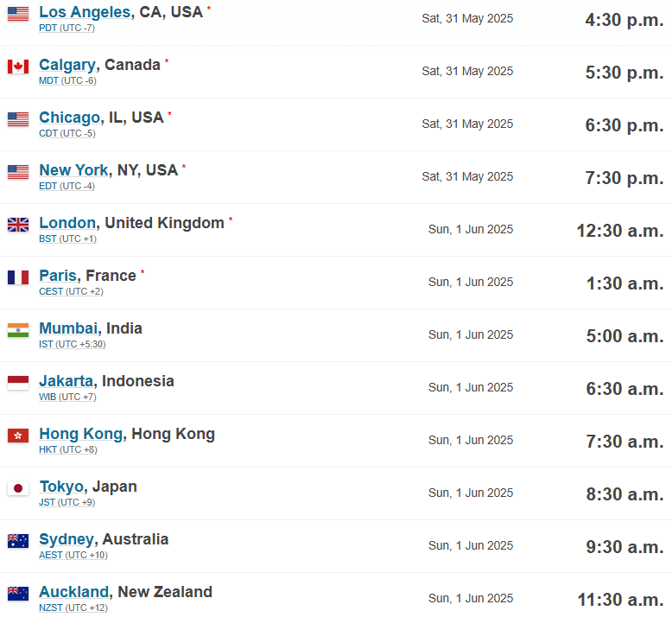Click the IST time zone abbreviation
The width and height of the screenshot is (672, 630).
46,345
